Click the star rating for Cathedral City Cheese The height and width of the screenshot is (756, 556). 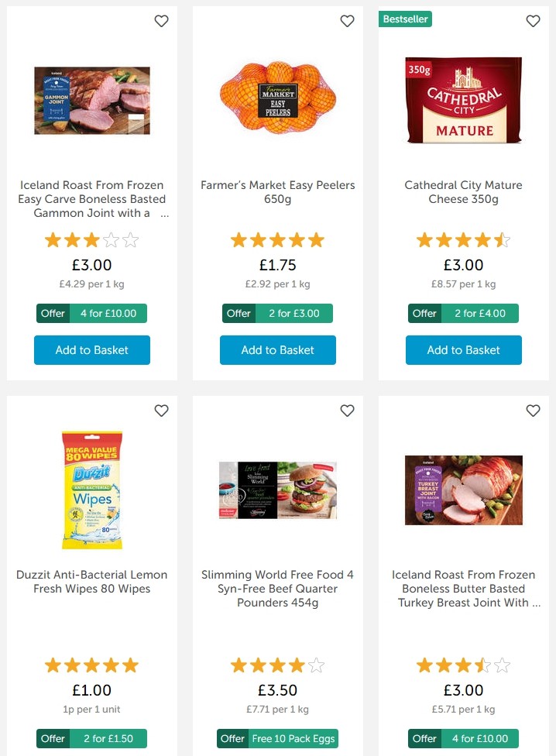tap(464, 240)
